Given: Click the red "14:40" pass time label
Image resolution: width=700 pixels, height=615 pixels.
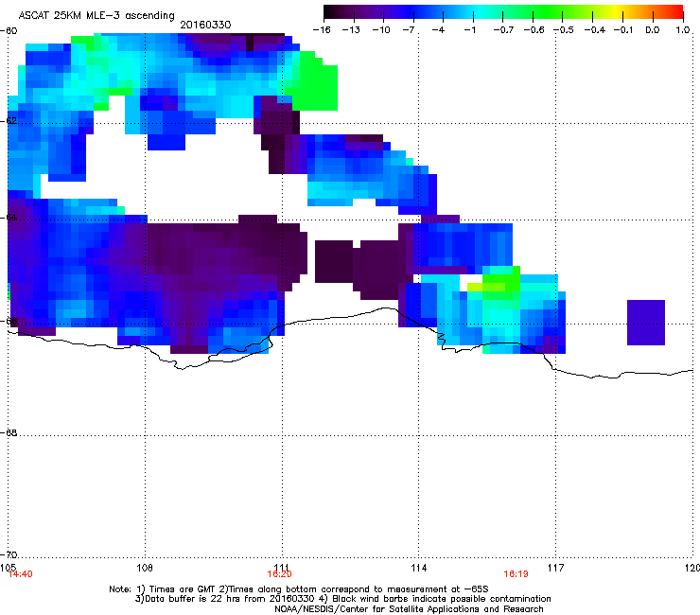Looking at the screenshot, I should 21,574.
